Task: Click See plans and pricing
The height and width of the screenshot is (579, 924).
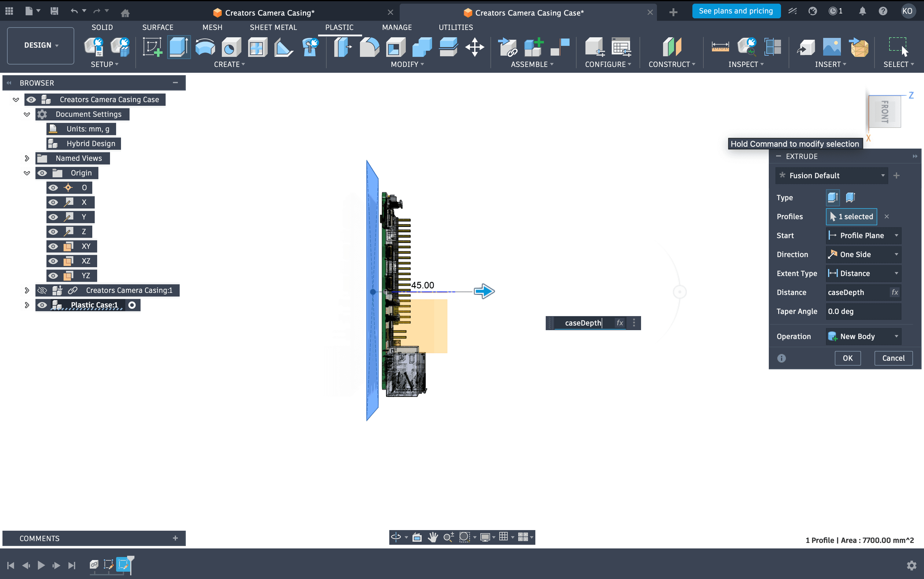Action: point(736,11)
